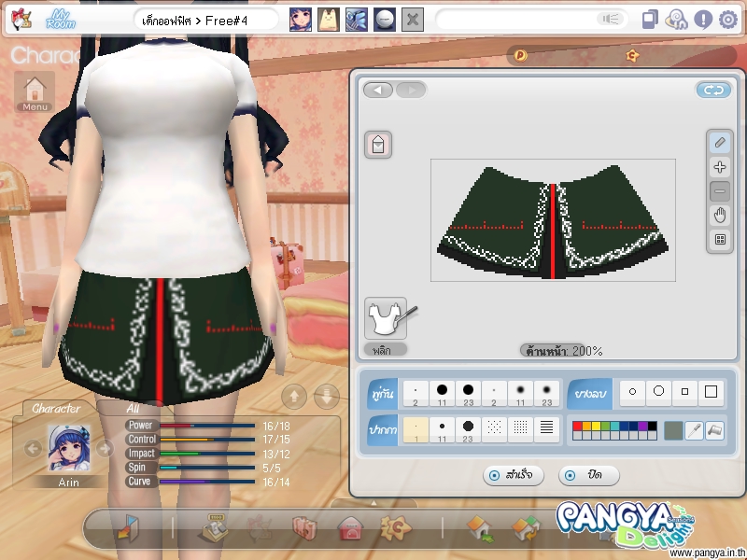Select the large round eraser
747x560 pixels.
point(658,392)
